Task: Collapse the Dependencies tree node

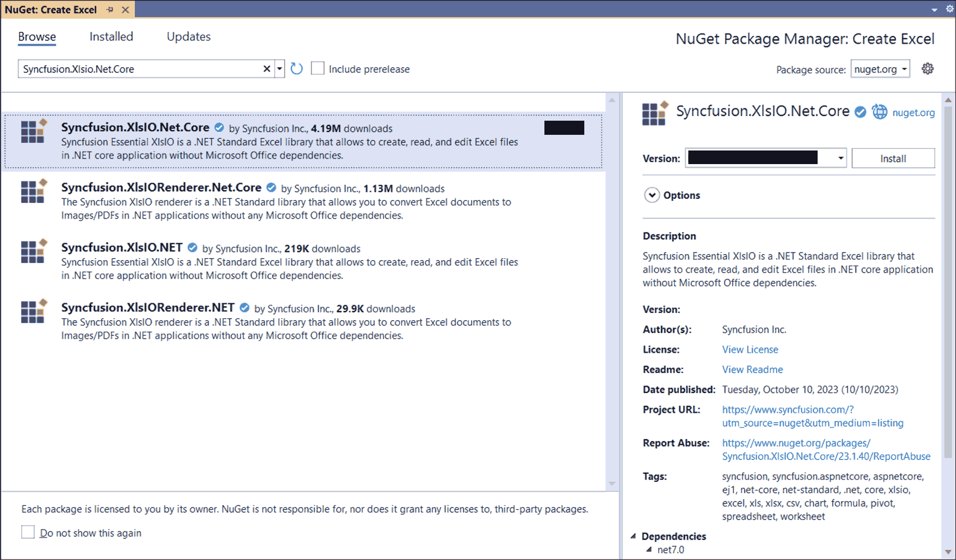Action: click(633, 536)
